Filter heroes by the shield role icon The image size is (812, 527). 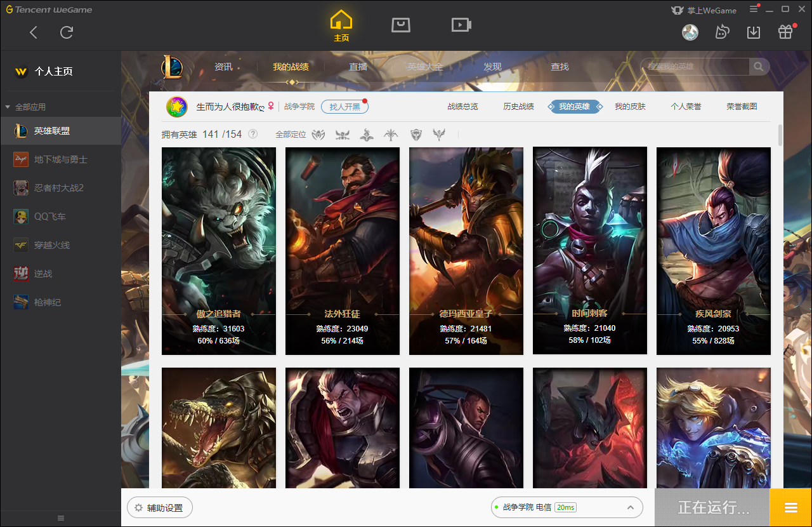[x=416, y=135]
